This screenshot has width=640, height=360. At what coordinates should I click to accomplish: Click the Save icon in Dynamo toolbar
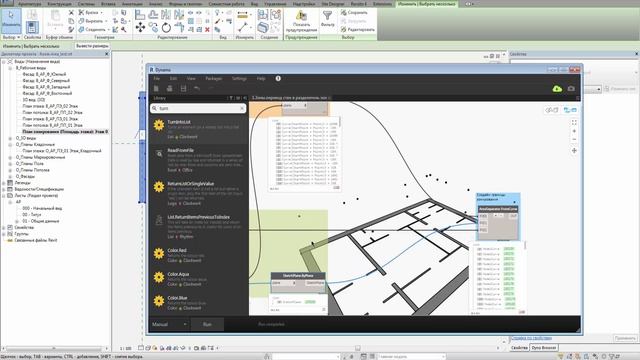click(x=183, y=89)
